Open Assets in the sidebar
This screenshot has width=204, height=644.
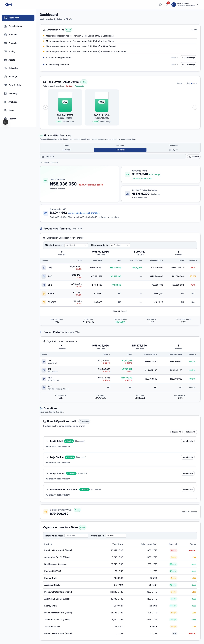[18, 60]
